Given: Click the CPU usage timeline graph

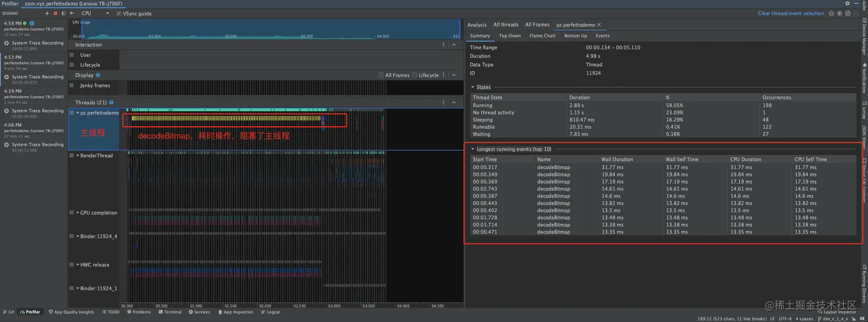Looking at the screenshot, I should [266, 29].
